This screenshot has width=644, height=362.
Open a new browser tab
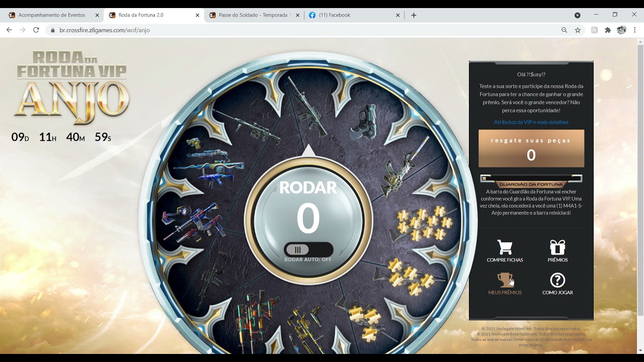click(414, 15)
